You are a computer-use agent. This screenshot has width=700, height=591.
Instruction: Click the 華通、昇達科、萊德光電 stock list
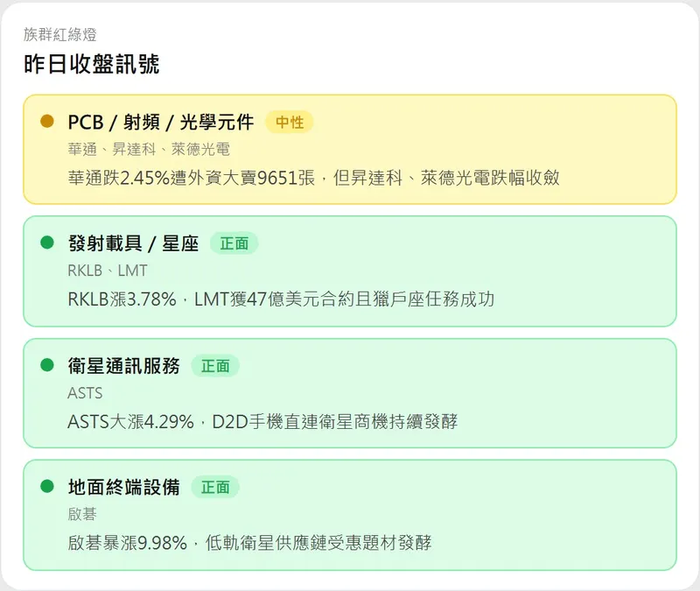(149, 149)
